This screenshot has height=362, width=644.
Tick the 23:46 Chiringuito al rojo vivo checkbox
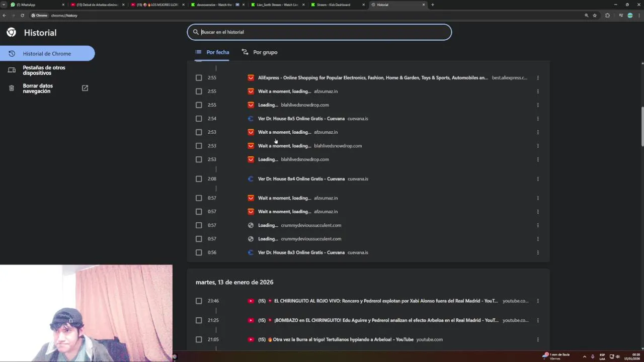[199, 301]
